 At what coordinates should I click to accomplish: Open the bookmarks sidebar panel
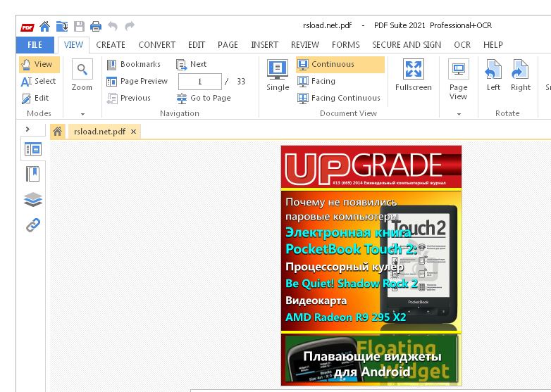[x=33, y=174]
